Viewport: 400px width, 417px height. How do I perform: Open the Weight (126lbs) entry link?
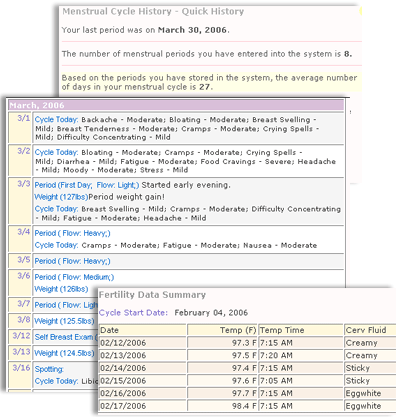tap(61, 289)
